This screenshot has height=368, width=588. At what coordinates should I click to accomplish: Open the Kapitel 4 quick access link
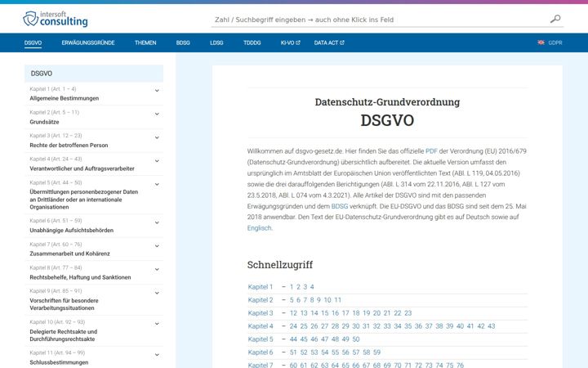pos(261,326)
